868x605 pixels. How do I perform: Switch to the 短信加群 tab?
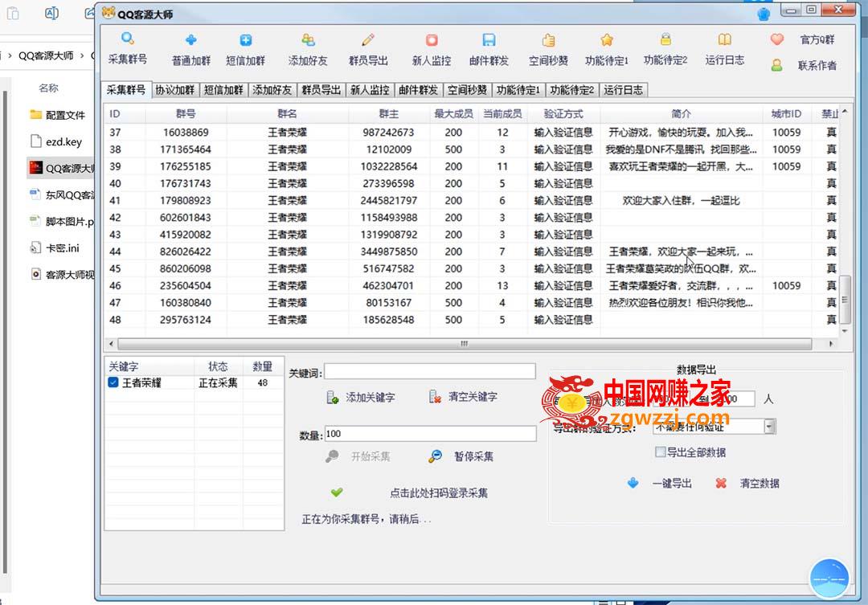pyautogui.click(x=223, y=90)
